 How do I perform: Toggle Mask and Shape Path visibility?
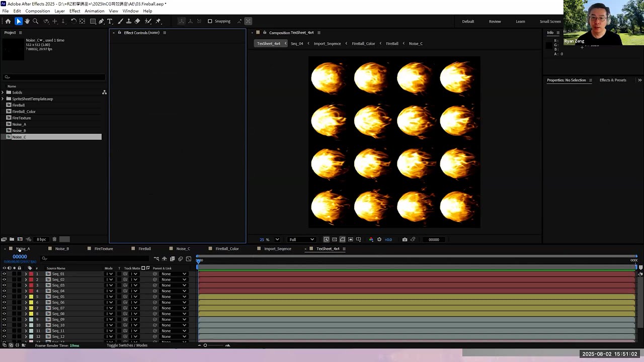pyautogui.click(x=342, y=239)
